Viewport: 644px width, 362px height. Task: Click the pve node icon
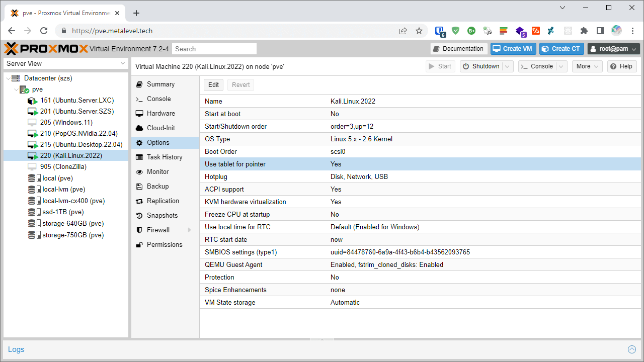click(x=24, y=89)
